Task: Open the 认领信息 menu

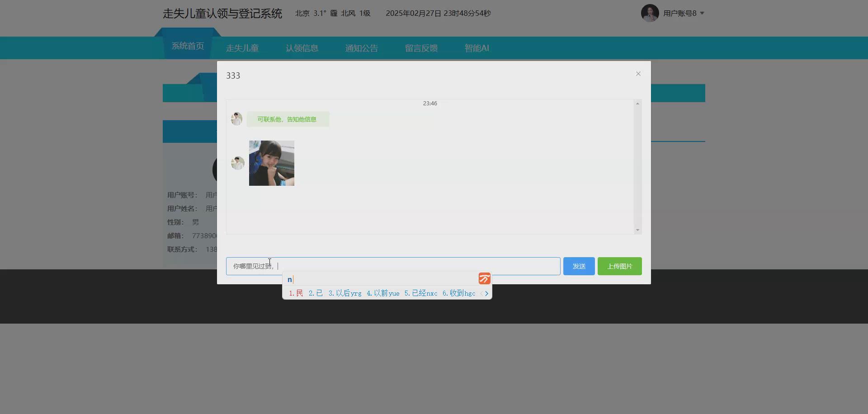Action: 302,48
